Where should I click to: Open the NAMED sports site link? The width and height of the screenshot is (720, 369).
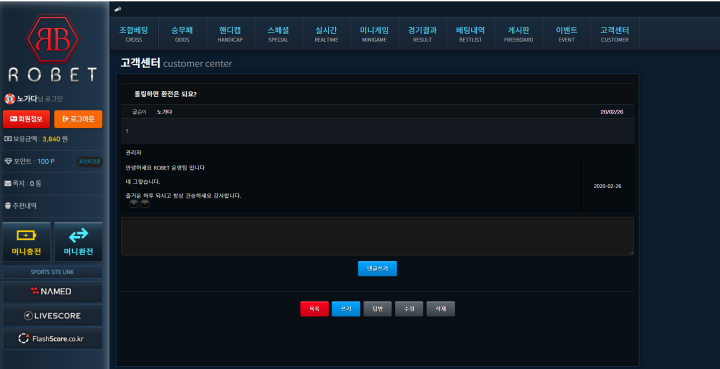[x=52, y=291]
